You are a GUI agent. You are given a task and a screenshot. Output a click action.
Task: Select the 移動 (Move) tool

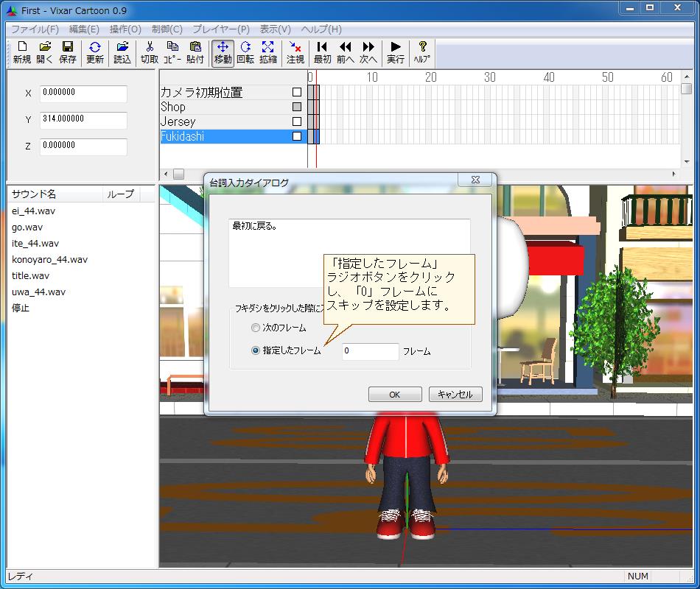[x=221, y=52]
